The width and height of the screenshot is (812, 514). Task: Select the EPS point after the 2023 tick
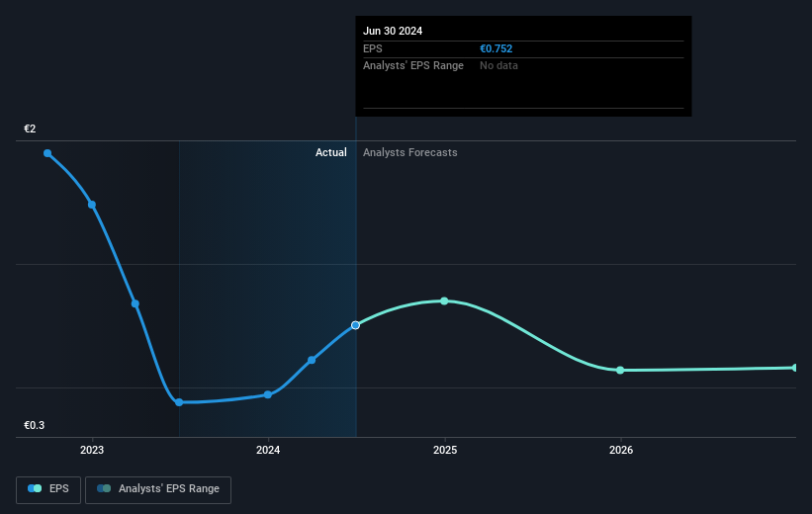point(135,303)
